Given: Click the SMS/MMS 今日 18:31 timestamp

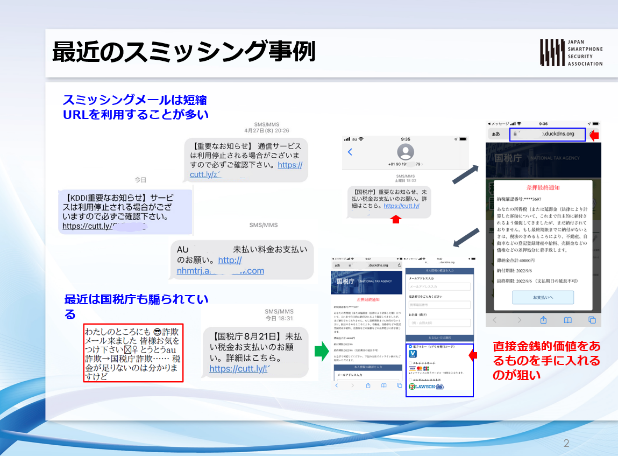Looking at the screenshot, I should tap(279, 315).
